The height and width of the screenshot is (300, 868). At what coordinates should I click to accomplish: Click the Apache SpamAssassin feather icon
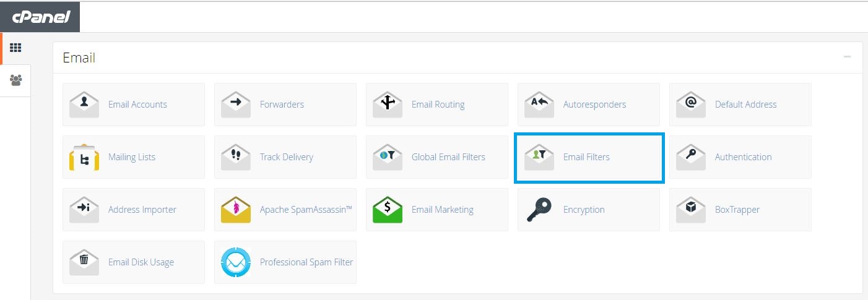click(236, 210)
